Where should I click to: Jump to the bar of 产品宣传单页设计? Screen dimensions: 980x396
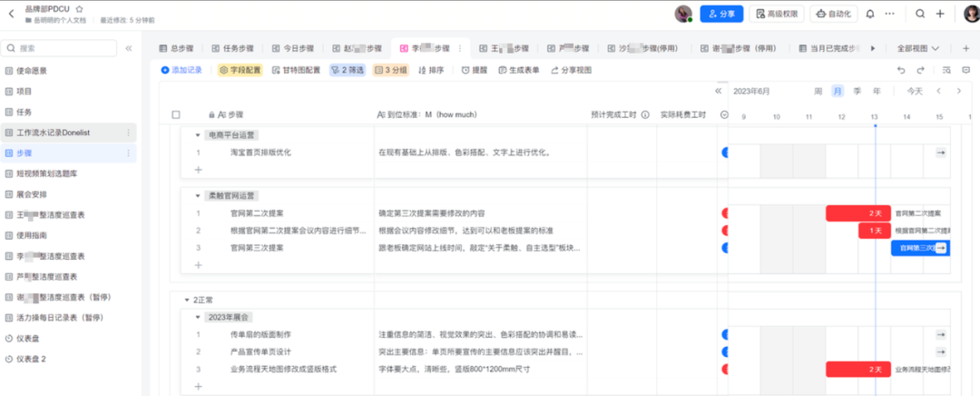click(x=941, y=351)
